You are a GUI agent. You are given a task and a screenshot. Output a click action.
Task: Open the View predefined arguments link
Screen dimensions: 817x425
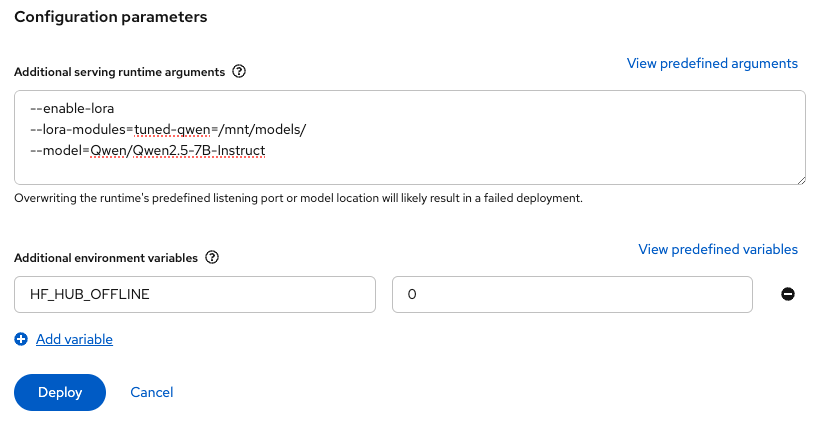pyautogui.click(x=712, y=63)
